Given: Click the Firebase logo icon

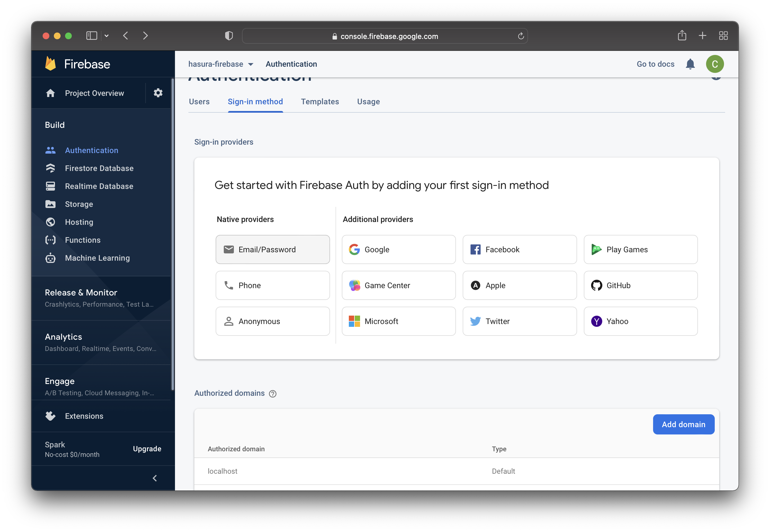Looking at the screenshot, I should coord(50,64).
